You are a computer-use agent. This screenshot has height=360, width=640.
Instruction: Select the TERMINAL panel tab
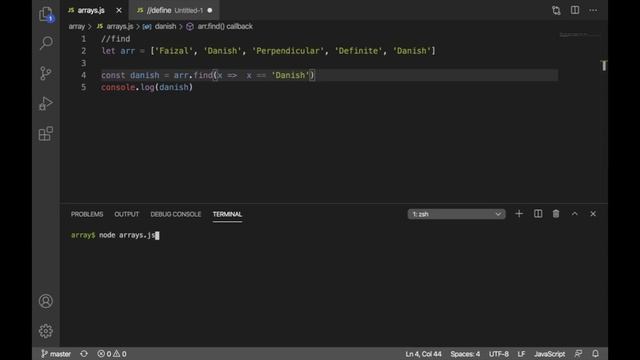[227, 214]
